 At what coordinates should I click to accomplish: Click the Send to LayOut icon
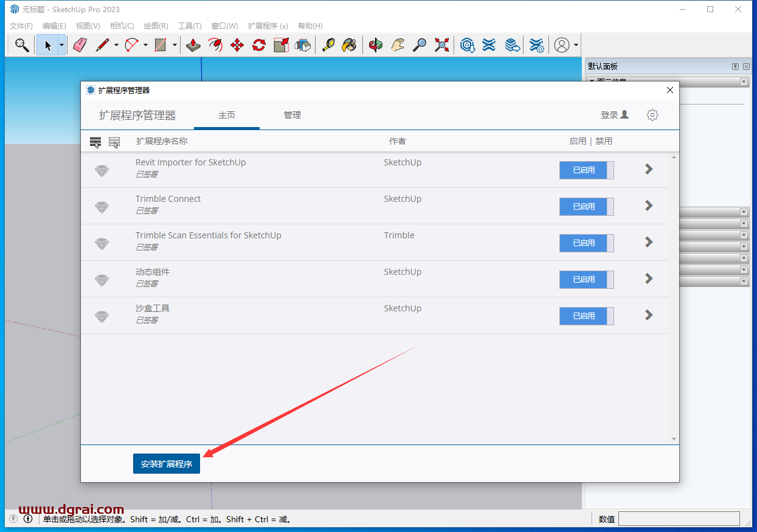coord(513,45)
